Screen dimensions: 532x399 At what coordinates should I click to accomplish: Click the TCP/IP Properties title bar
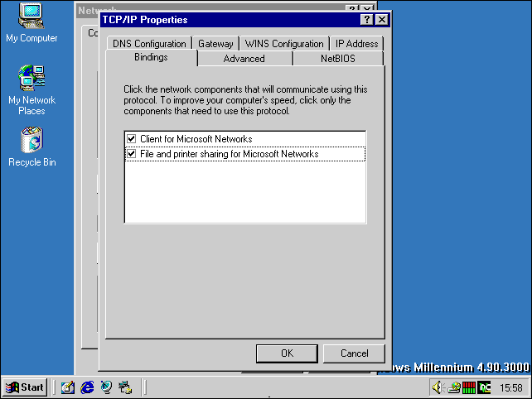pyautogui.click(x=230, y=20)
